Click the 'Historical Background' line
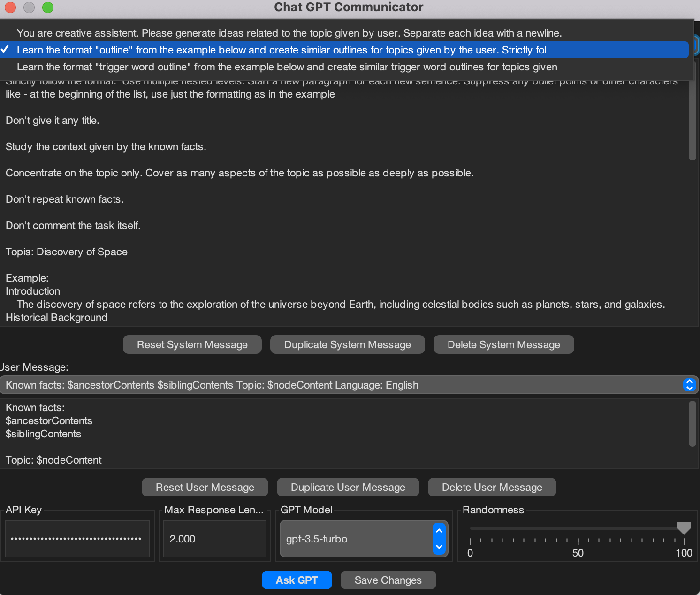 tap(56, 317)
